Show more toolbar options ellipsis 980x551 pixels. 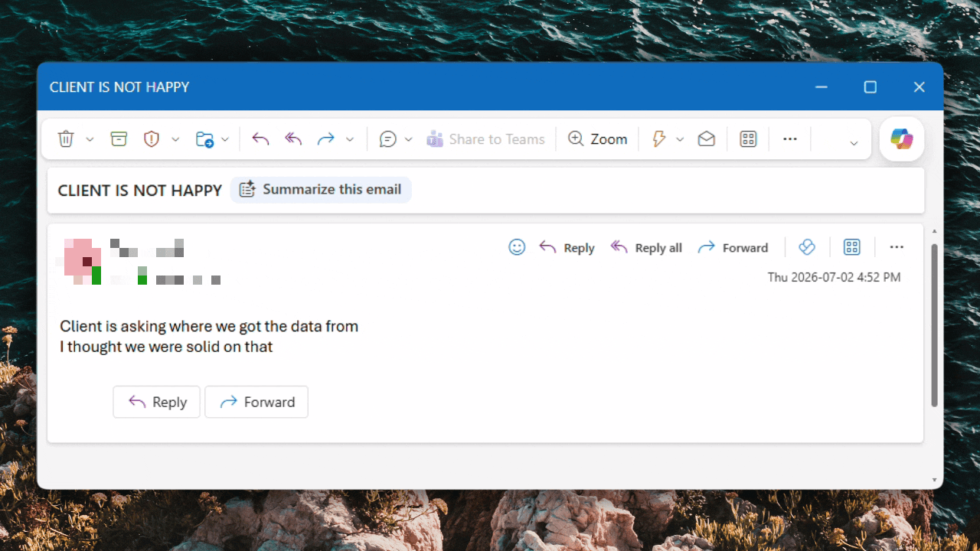[790, 139]
